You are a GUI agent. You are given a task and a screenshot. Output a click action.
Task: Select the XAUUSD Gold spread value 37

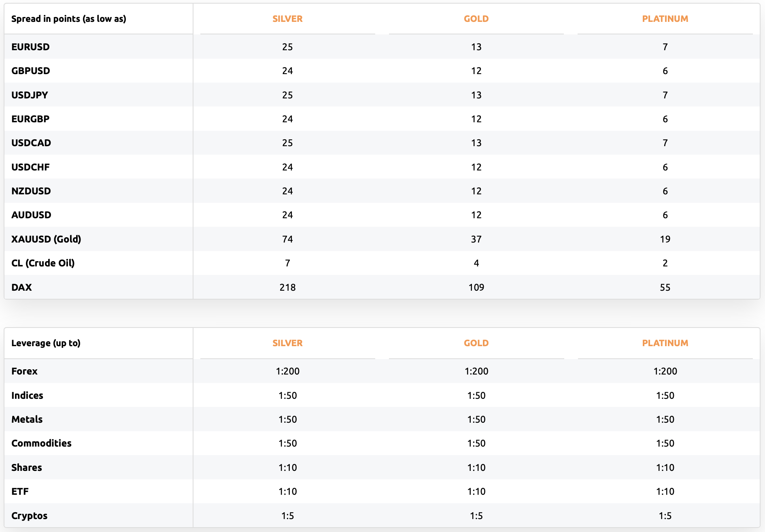click(476, 239)
